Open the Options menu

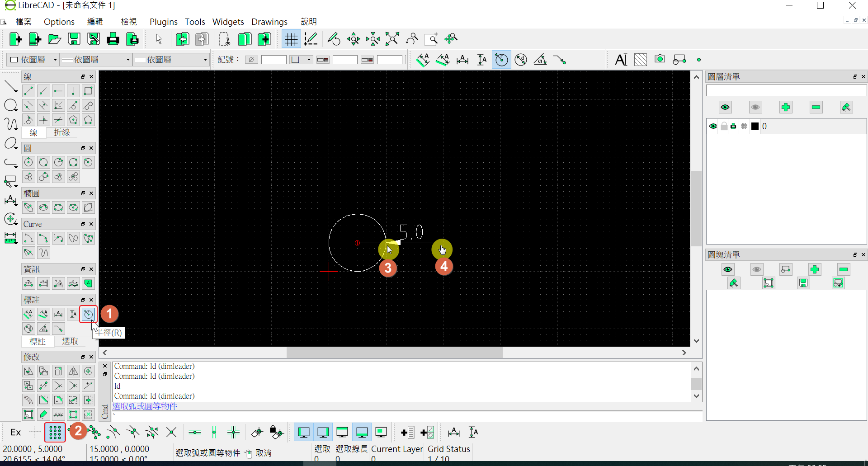(59, 22)
